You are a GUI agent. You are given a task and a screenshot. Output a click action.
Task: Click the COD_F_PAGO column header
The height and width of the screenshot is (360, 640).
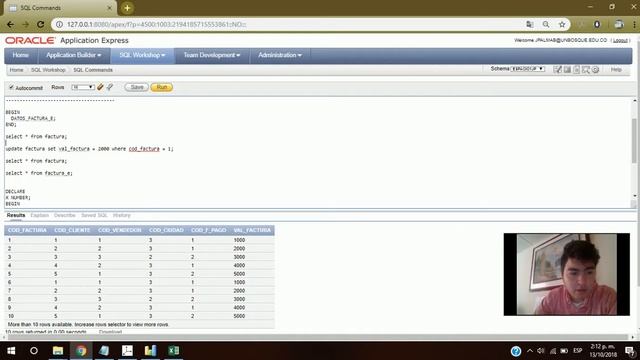point(209,231)
